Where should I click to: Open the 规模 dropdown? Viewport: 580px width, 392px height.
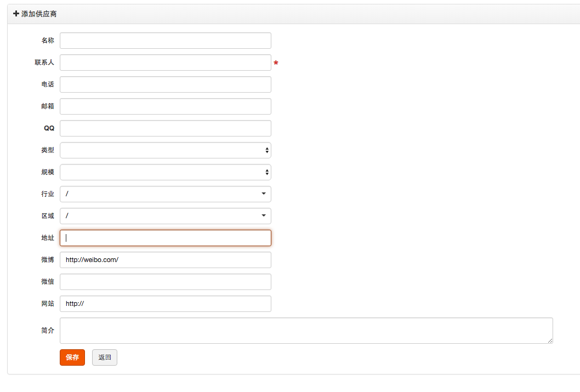(x=165, y=172)
